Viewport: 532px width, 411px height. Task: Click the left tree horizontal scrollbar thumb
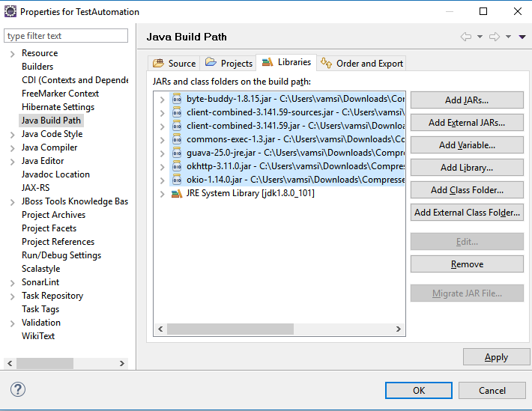[x=45, y=364]
